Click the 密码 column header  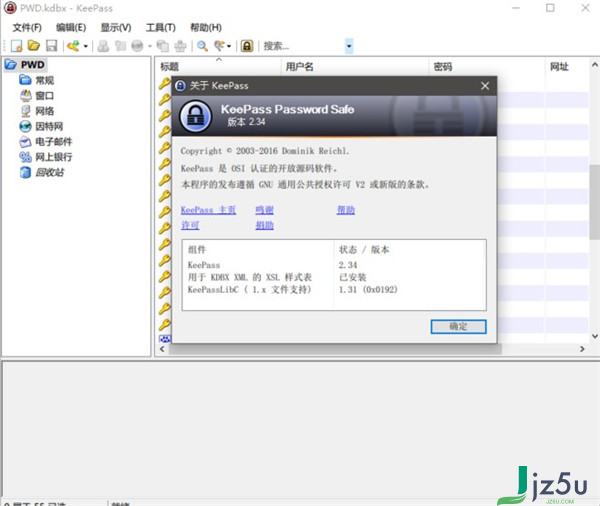point(487,67)
